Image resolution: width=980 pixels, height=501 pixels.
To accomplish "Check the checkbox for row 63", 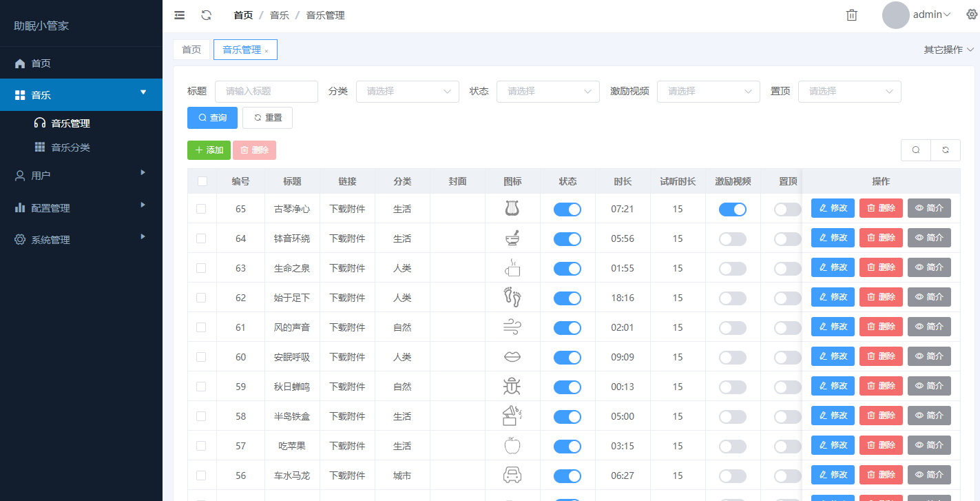I will click(201, 268).
